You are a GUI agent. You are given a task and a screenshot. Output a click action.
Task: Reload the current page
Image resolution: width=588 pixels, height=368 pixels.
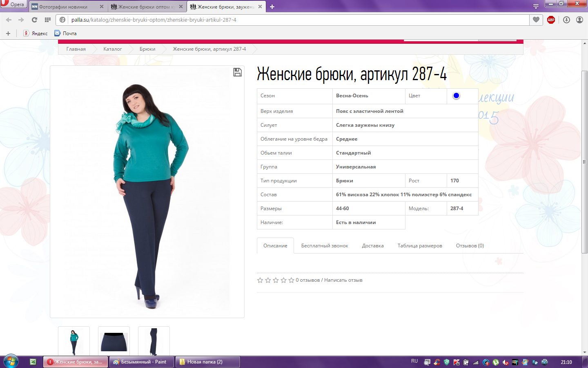(x=34, y=20)
